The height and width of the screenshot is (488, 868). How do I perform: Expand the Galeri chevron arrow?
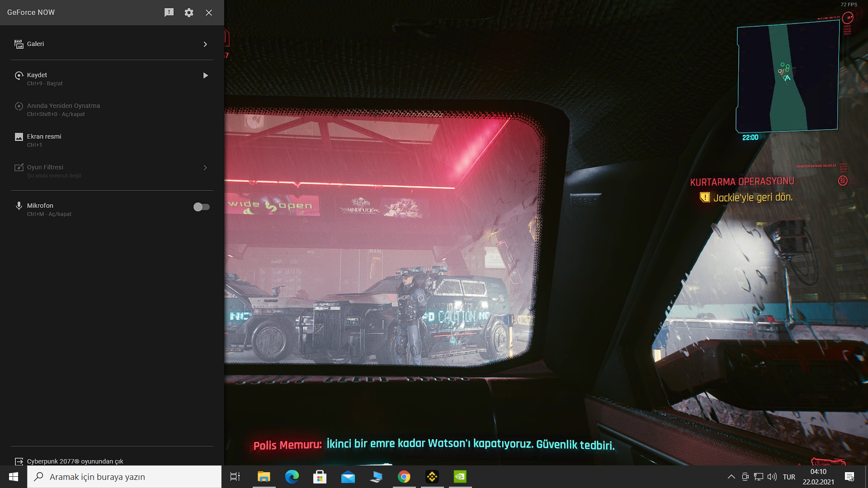[x=205, y=44]
